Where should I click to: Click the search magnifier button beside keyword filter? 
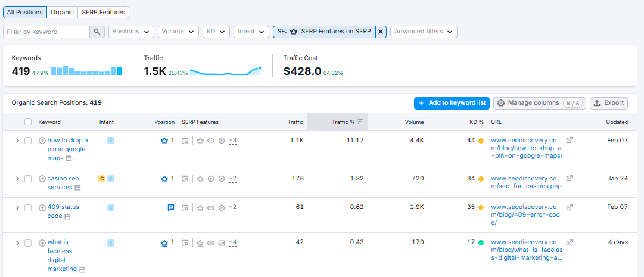[x=97, y=32]
